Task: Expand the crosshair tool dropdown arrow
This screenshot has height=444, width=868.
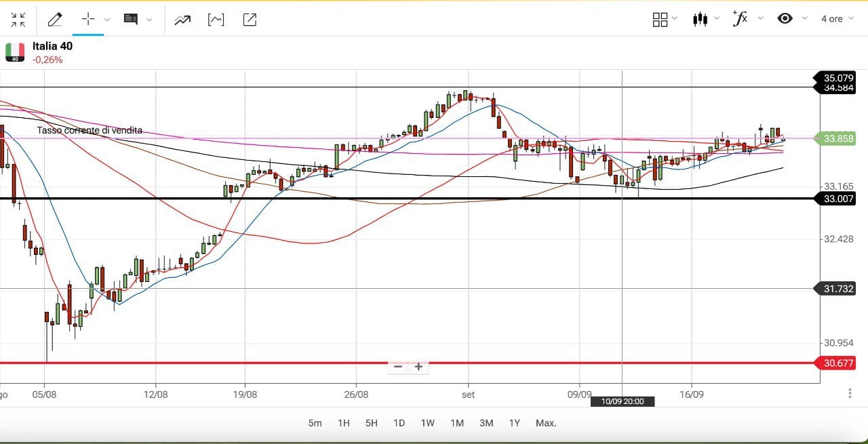Action: 107,20
